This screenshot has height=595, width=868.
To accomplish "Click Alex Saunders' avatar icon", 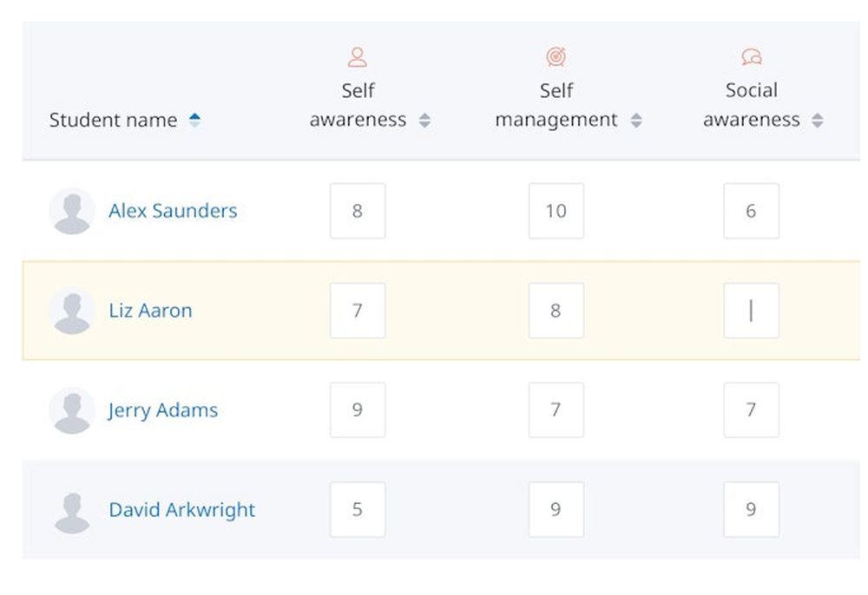I will (72, 211).
